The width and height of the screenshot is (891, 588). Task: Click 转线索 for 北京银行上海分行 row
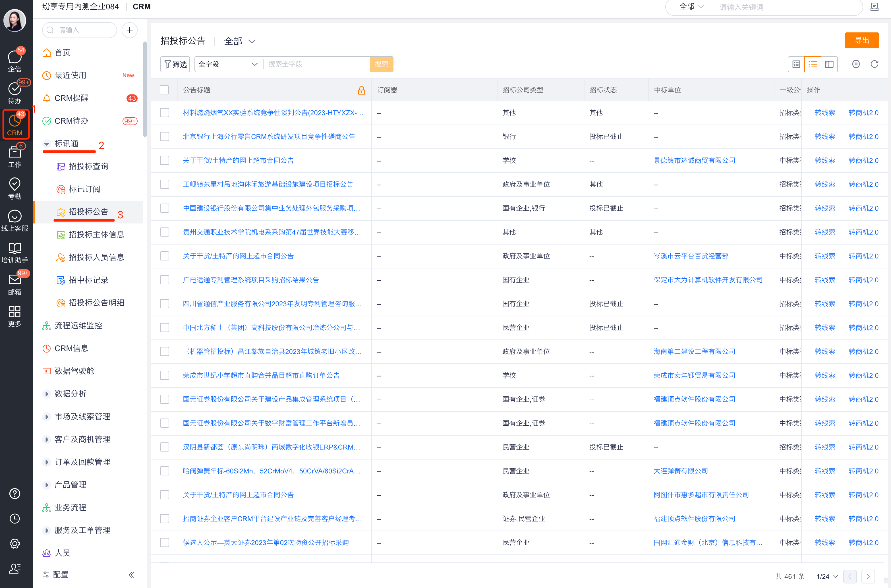(824, 136)
